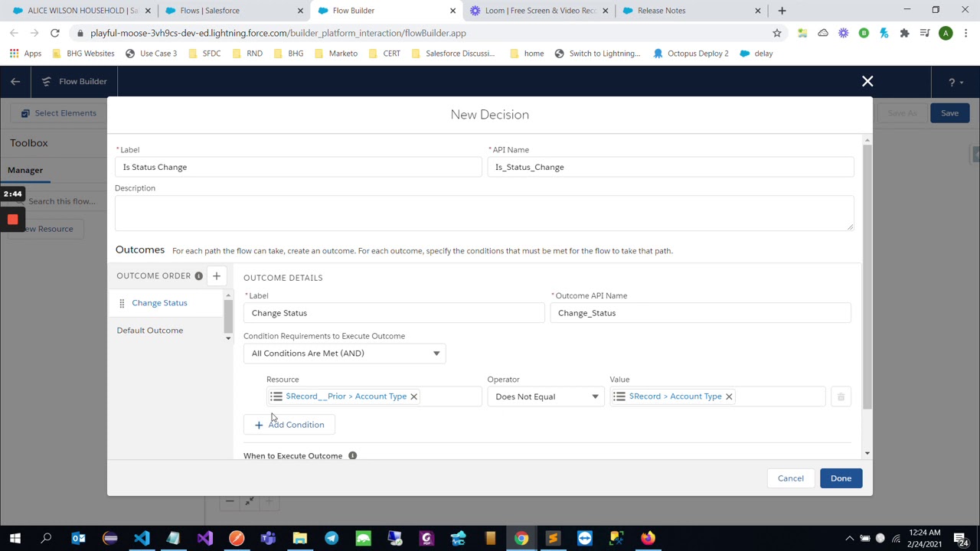Delete condition using trash icon

(x=841, y=396)
